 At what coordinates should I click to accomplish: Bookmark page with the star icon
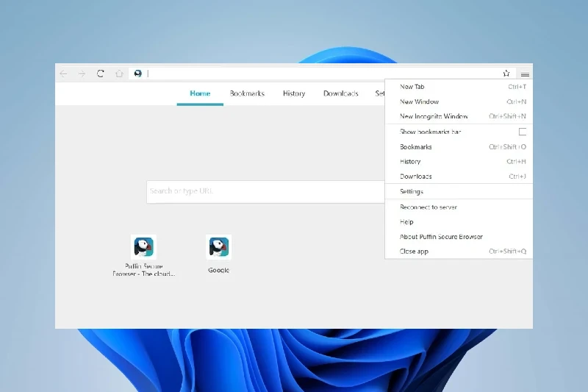(506, 74)
